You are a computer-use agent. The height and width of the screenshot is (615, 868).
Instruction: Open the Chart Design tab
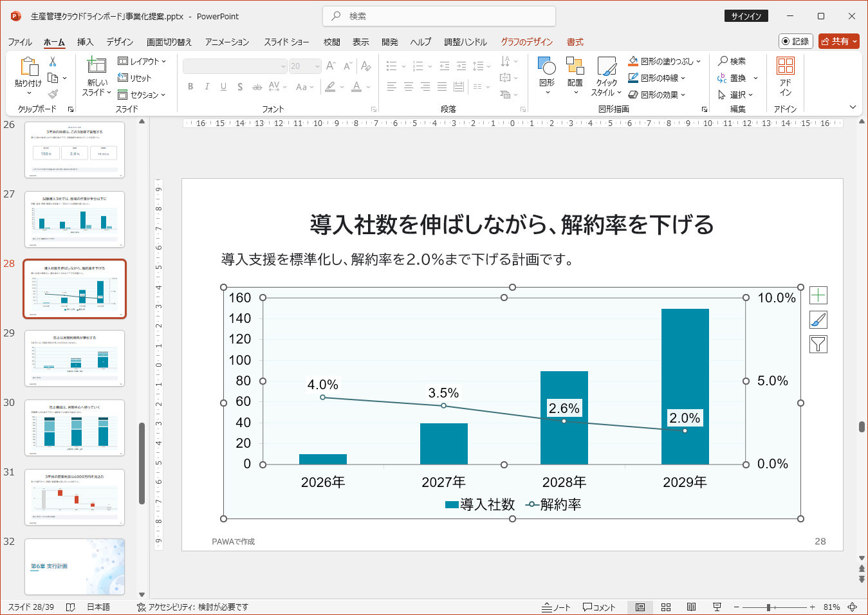527,42
